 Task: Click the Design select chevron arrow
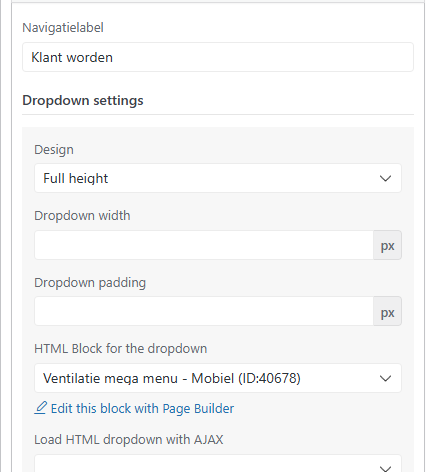[x=385, y=178]
